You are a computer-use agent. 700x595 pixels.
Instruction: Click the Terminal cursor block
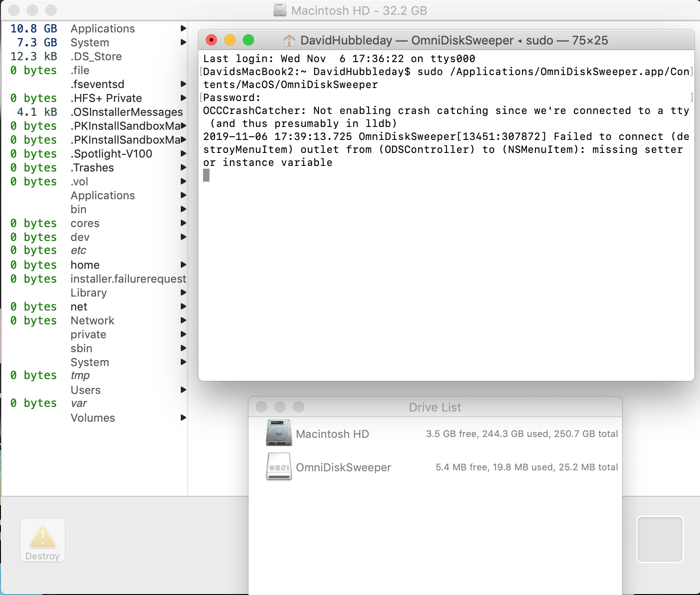point(206,175)
